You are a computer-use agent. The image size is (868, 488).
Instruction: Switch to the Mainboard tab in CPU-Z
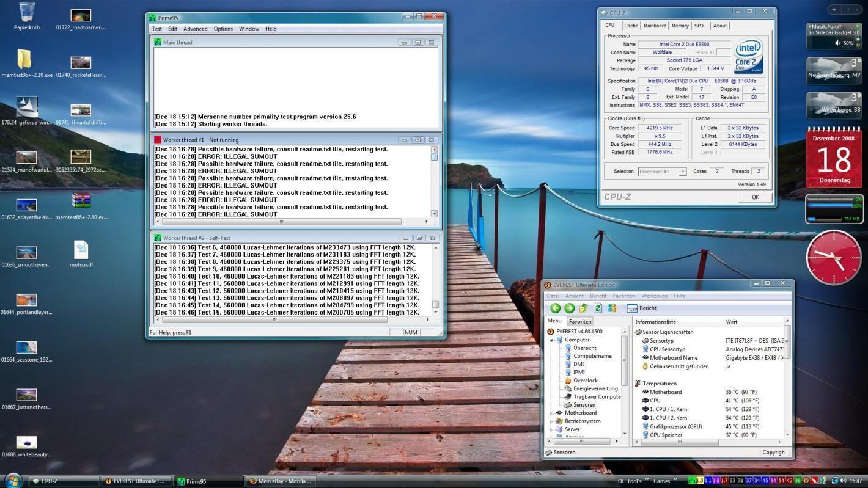coord(655,26)
